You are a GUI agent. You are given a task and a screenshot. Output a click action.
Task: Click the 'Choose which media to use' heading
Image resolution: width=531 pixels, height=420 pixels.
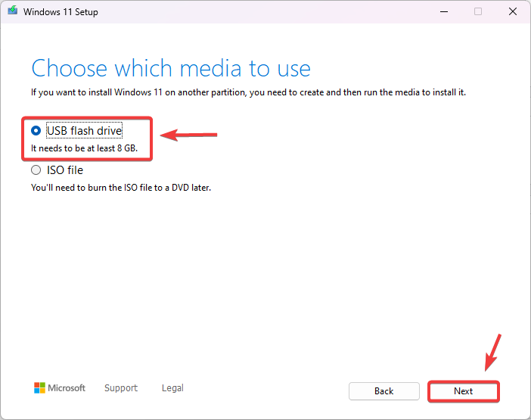pos(171,68)
